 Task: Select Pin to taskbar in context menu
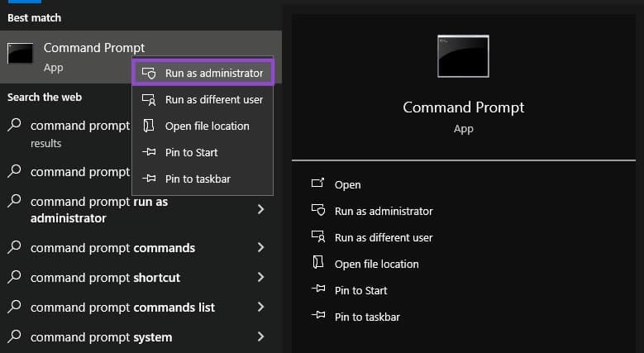point(203,179)
